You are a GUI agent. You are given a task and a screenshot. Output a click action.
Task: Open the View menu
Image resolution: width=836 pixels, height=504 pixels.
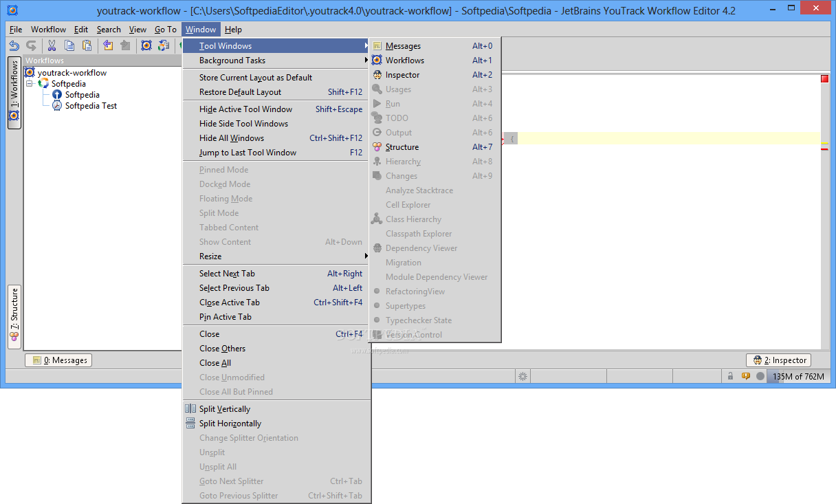(137, 30)
